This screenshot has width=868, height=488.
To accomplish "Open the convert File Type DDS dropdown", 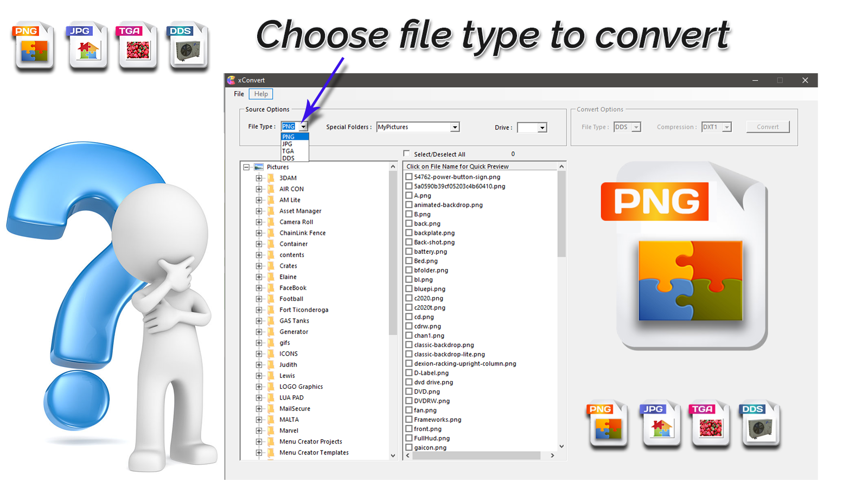I will pos(636,127).
